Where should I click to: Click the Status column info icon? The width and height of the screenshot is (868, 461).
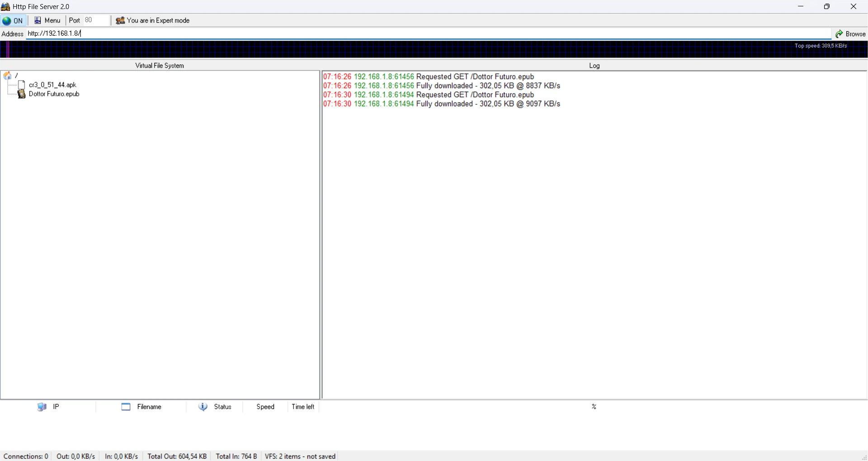pyautogui.click(x=203, y=407)
